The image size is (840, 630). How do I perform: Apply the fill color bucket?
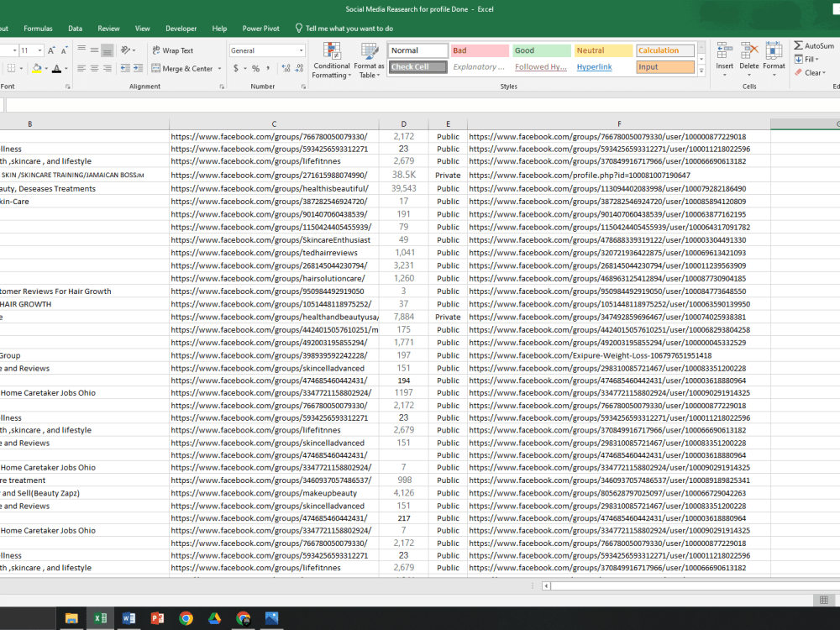[36, 69]
